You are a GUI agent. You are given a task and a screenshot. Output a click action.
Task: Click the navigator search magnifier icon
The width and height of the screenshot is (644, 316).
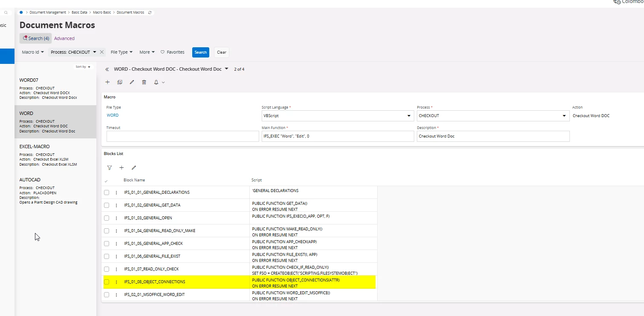(6, 13)
